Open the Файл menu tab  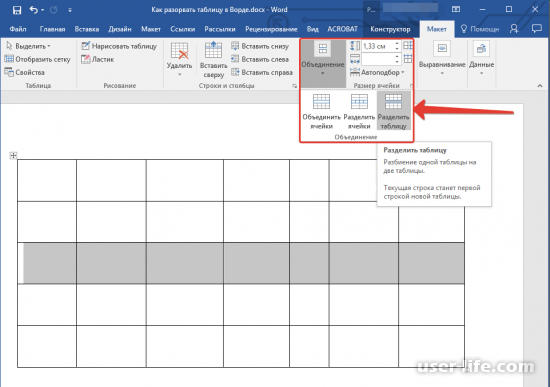(18, 29)
